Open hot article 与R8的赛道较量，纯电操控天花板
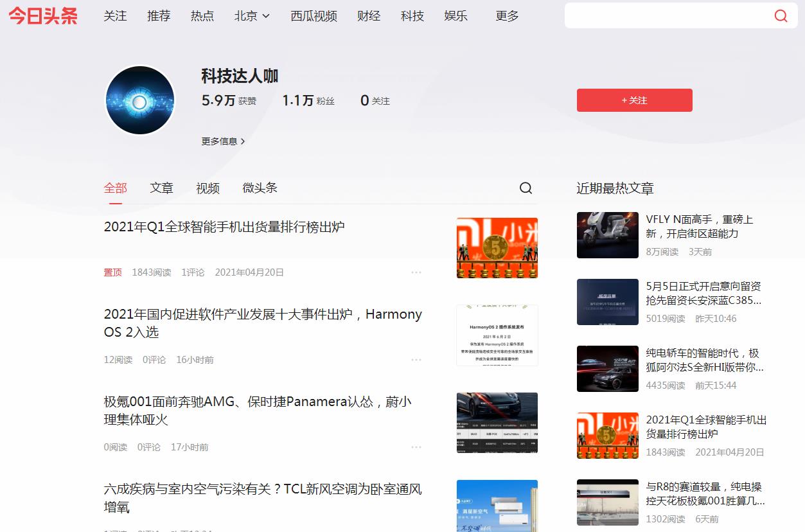Image resolution: width=805 pixels, height=532 pixels. 705,493
